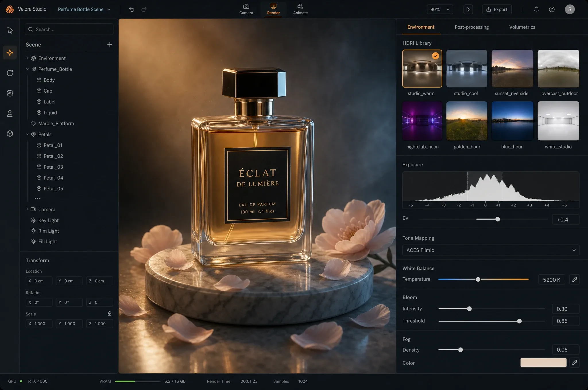Redo the last action
Viewport: 588px width, 390px height.
144,9
